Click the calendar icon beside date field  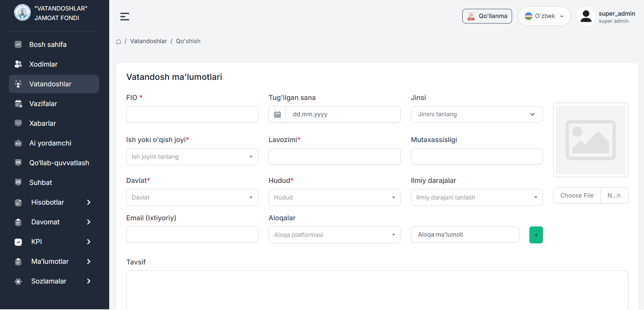click(x=277, y=115)
